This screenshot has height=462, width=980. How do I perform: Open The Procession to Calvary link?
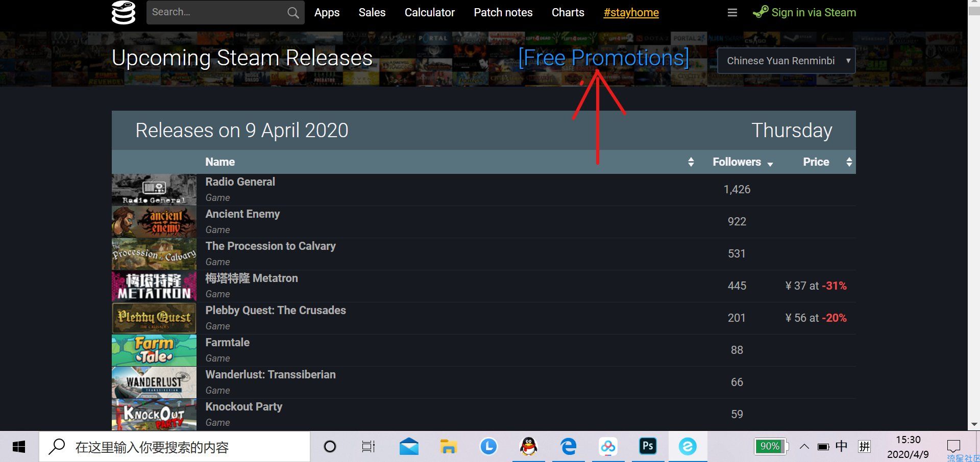point(271,246)
